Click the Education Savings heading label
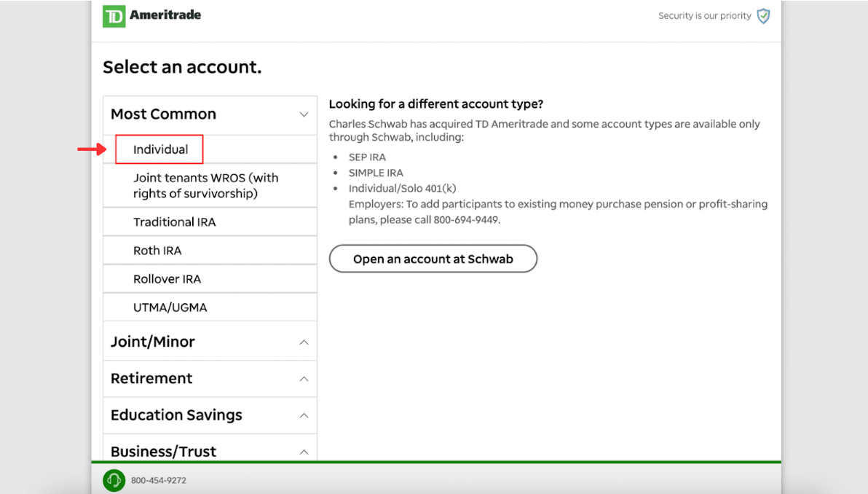This screenshot has width=868, height=494. click(176, 415)
